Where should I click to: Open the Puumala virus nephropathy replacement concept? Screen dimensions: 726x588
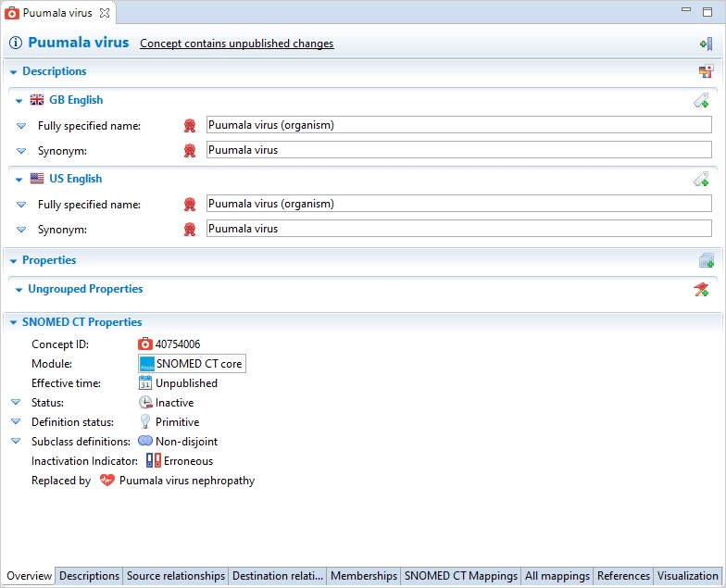coord(186,481)
